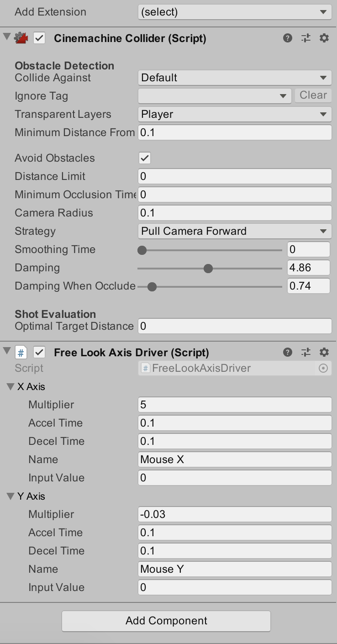Open help for Cinemachine Collider component

(288, 38)
